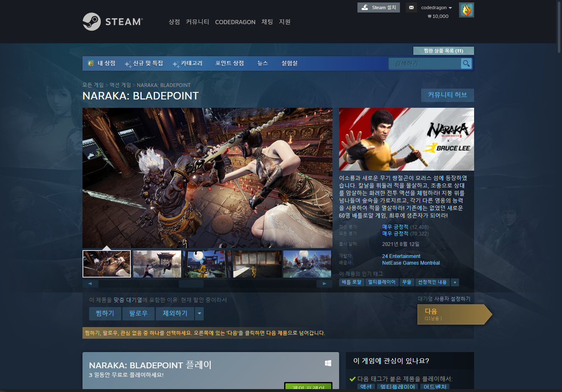Click the Steam 설치 download button
Screen dimensions: 562x392
(378, 7)
